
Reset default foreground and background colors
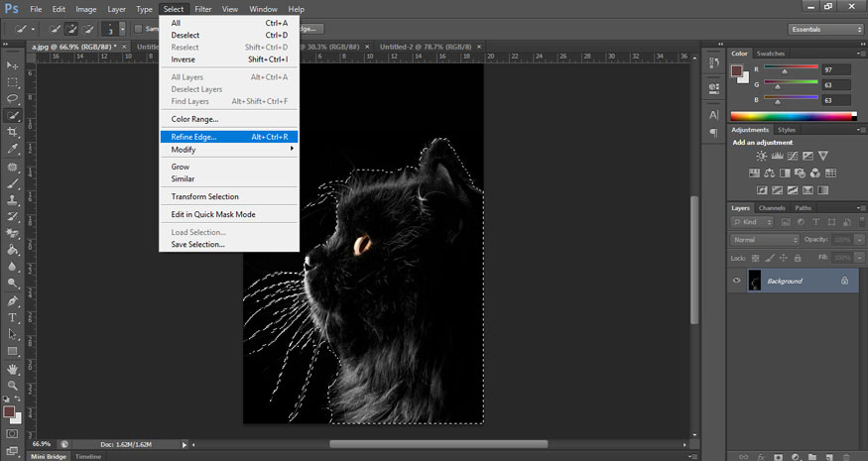[6, 399]
